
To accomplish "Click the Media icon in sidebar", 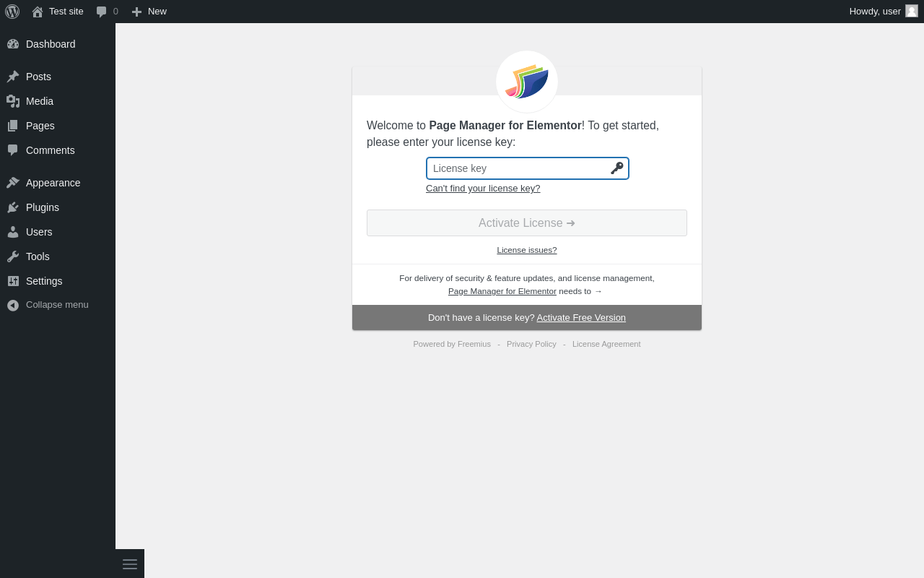I will (x=13, y=101).
